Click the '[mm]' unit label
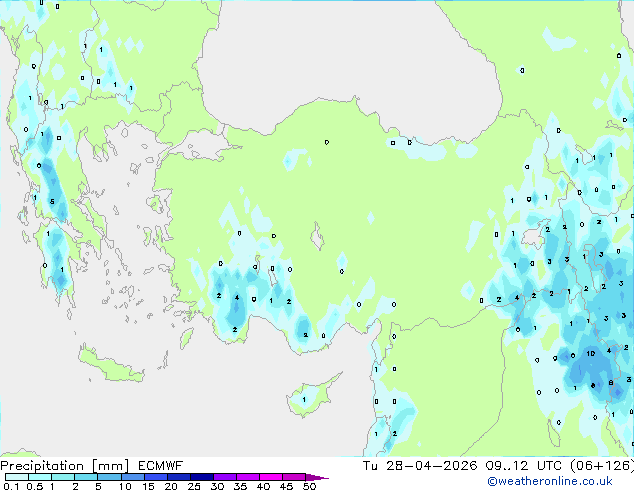The width and height of the screenshot is (634, 490). click(x=110, y=466)
